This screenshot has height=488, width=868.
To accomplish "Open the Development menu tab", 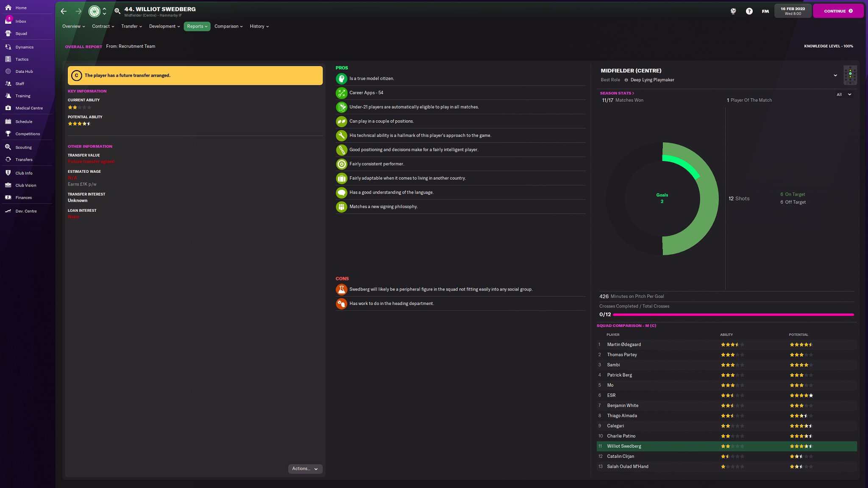I will (164, 26).
